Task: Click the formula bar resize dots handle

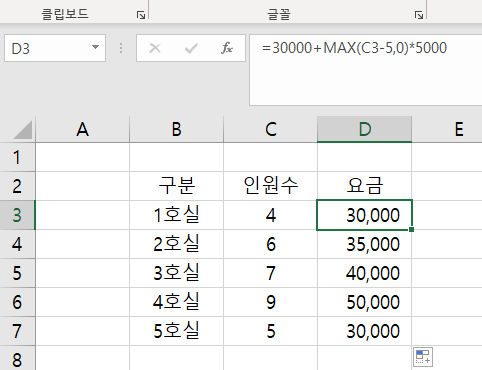Action: pos(121,48)
